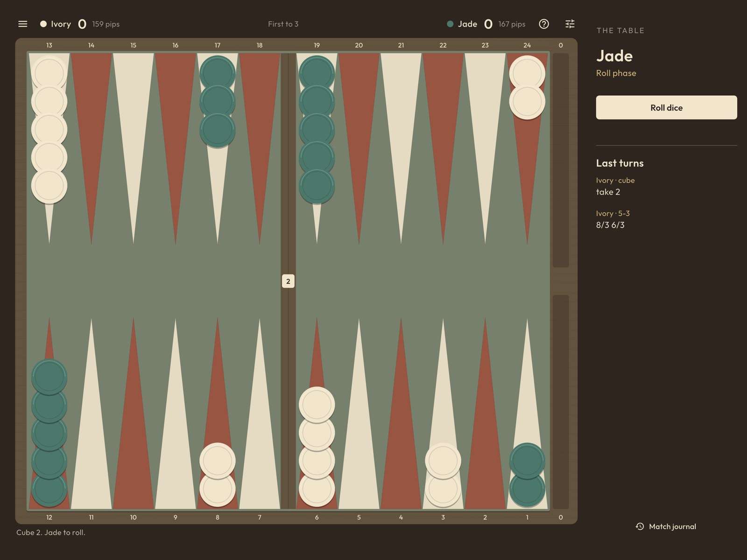Click the "Ivory · 5-3" turn heading
Viewport: 747px width, 560px height.
click(x=613, y=213)
